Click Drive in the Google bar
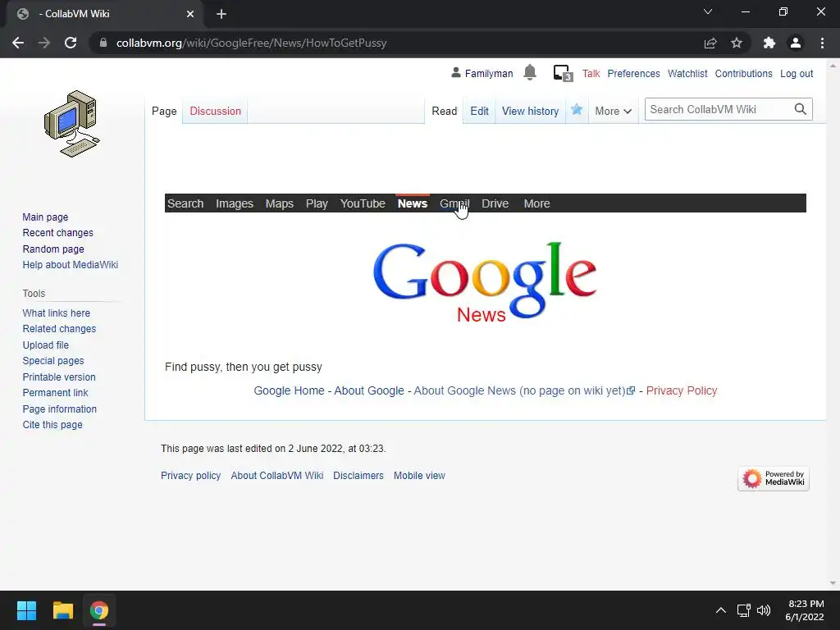840x630 pixels. tap(495, 203)
